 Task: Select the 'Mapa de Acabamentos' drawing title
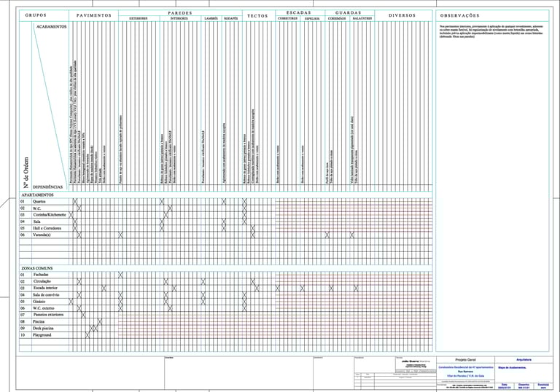coord(511,367)
